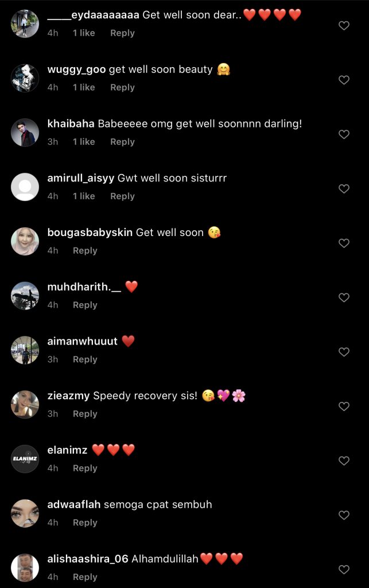369x588 pixels.
Task: Open elanimz profile avatar
Action: [25, 459]
